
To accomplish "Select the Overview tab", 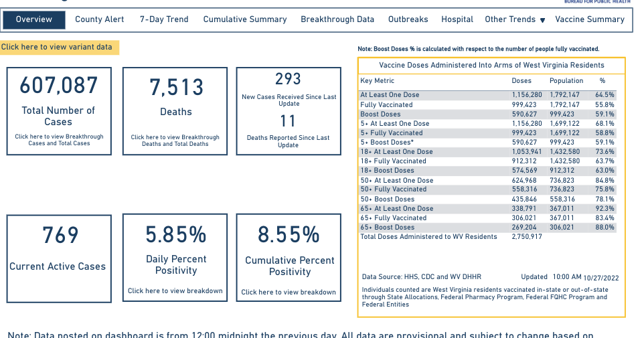I will [34, 19].
